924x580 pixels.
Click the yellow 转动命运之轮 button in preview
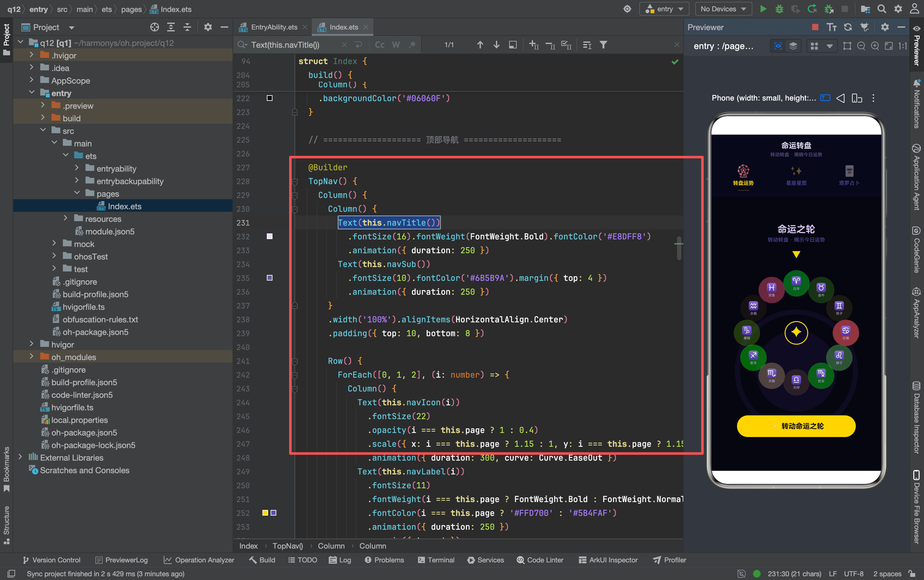coord(796,426)
